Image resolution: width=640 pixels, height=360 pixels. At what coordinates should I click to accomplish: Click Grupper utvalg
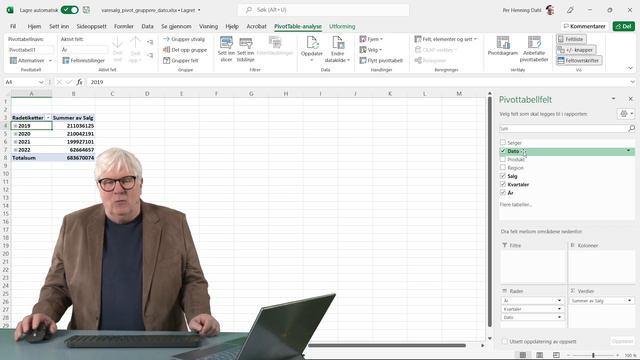click(184, 39)
